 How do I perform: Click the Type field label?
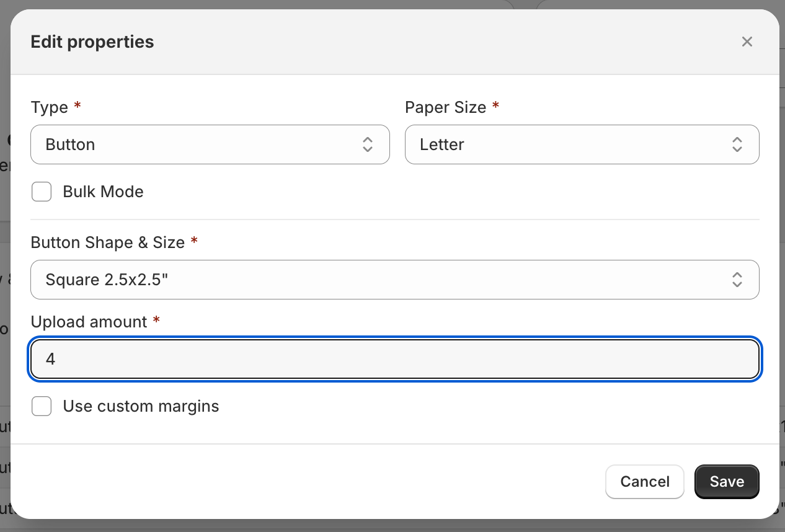(x=49, y=107)
